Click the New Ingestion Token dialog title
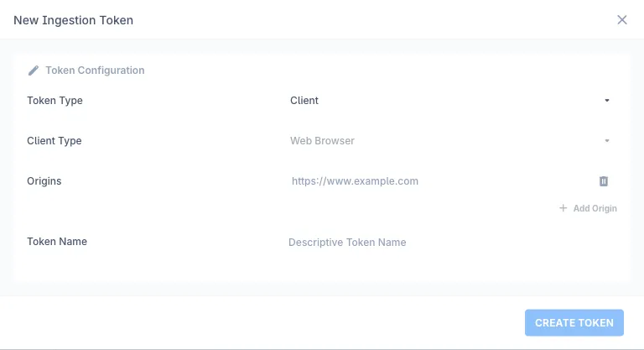 [x=73, y=20]
